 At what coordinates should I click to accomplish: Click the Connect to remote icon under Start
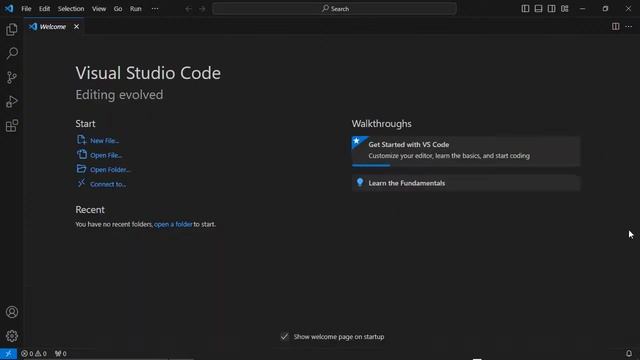(x=81, y=183)
